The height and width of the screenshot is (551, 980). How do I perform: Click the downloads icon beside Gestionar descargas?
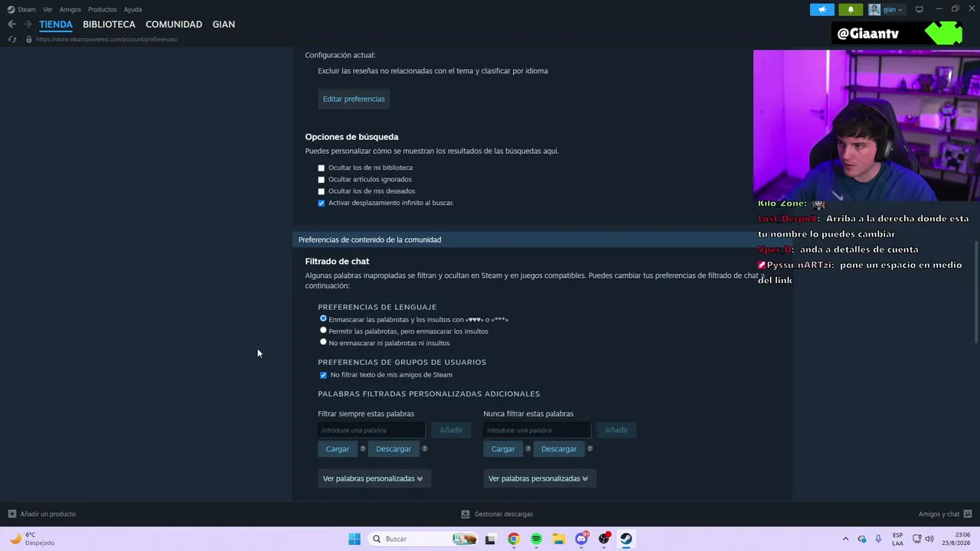(465, 514)
